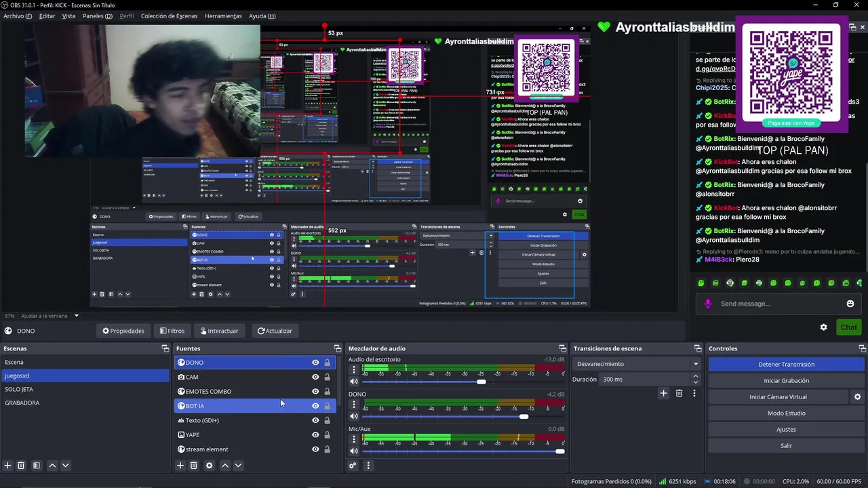Open Mic/Aux channel options dots
The image size is (868, 488).
pyautogui.click(x=353, y=439)
